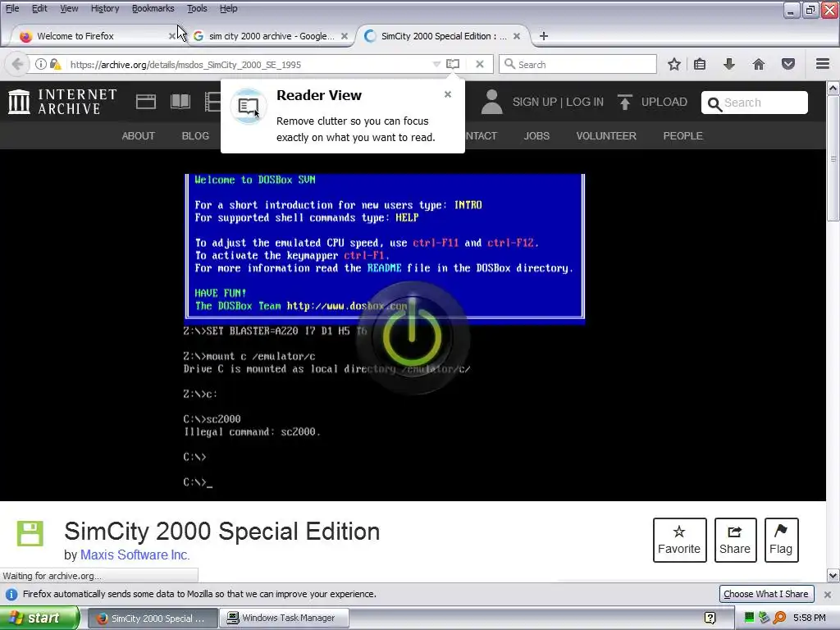Click the Flag button
840x630 pixels.
click(x=781, y=540)
